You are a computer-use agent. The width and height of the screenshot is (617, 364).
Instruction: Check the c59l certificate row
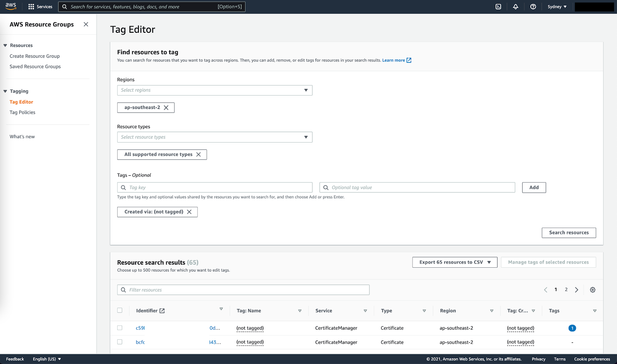tap(120, 328)
